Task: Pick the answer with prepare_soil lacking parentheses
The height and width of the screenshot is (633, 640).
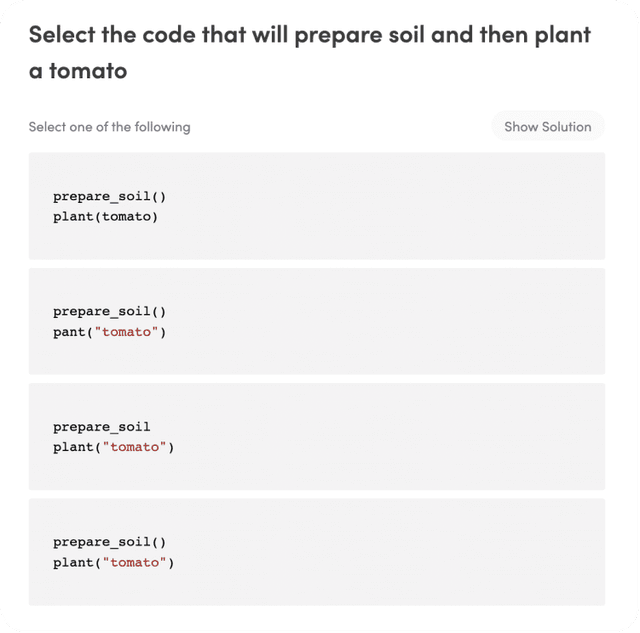Action: coord(316,437)
